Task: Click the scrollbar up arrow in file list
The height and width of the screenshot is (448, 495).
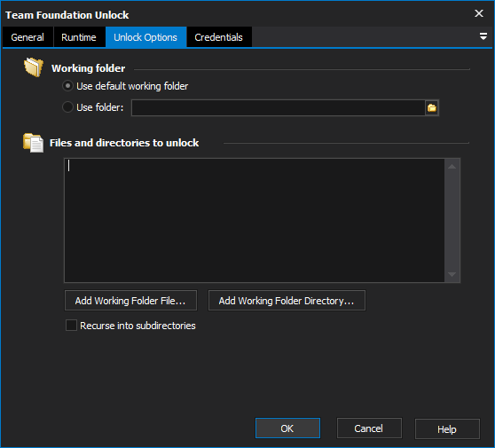Action: pos(452,167)
